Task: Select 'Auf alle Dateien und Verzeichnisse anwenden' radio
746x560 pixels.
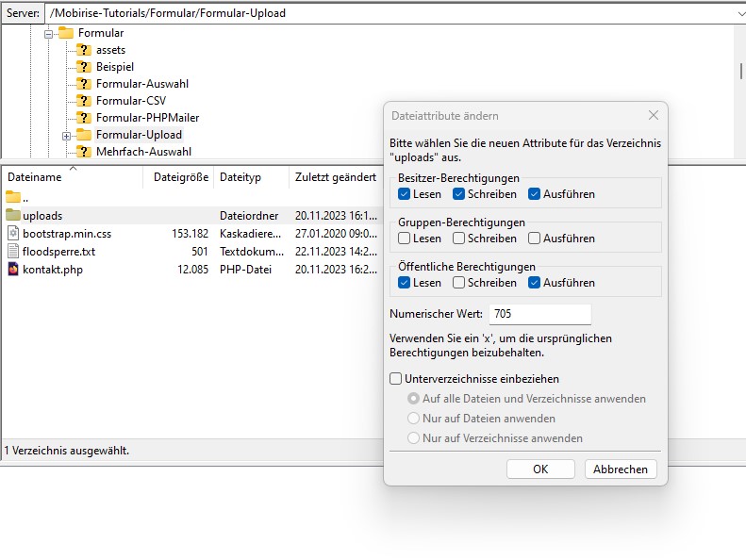Action: [x=413, y=398]
